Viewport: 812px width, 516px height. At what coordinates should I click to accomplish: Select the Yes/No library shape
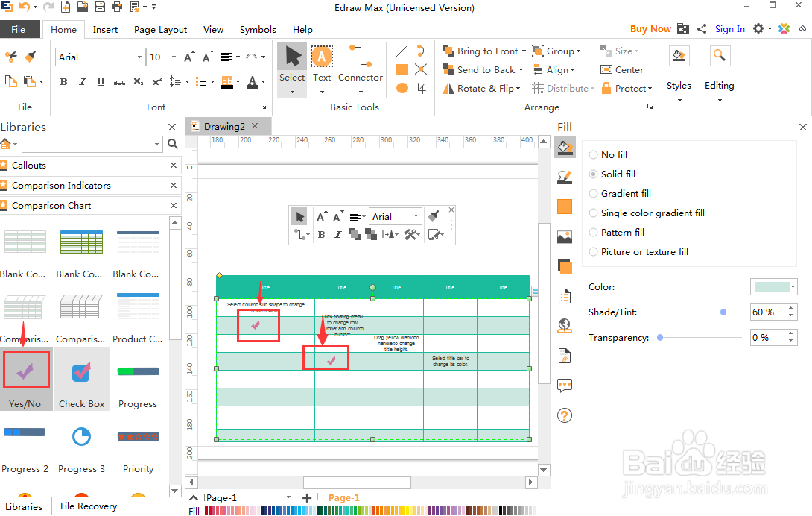(25, 379)
